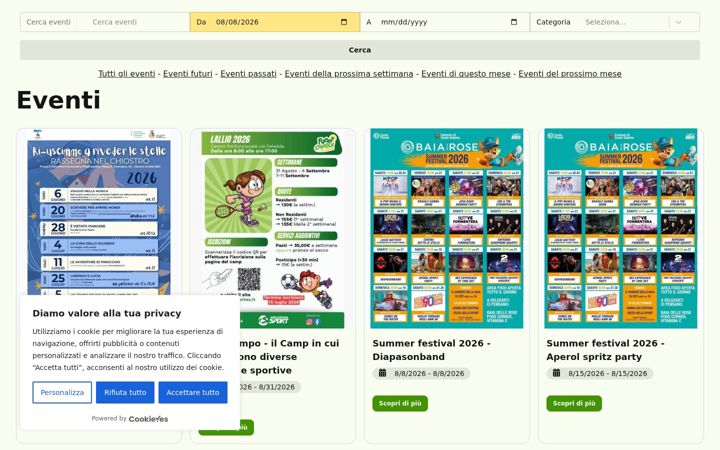This screenshot has width=720, height=450.
Task: Open the 'Tutti gli eventi' link
Action: [127, 74]
